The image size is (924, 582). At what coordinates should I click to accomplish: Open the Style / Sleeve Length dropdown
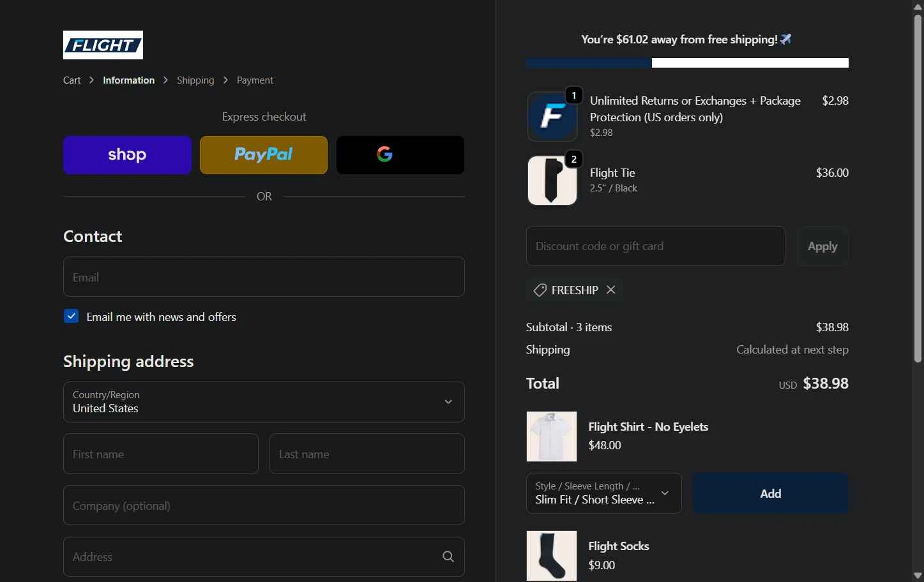(603, 493)
